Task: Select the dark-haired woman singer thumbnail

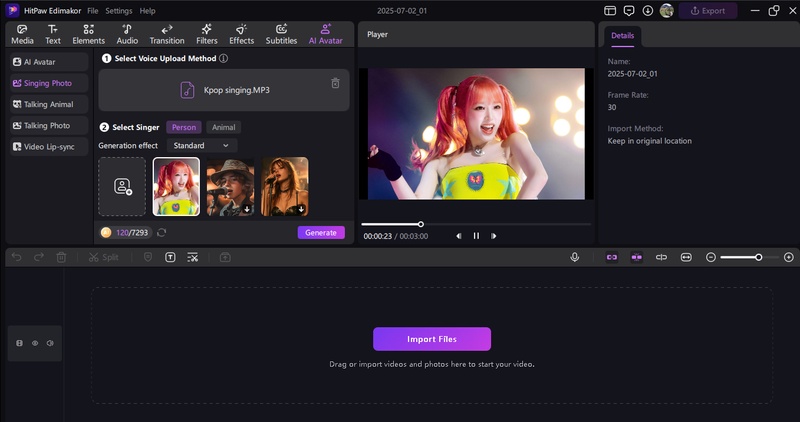Action: [285, 186]
